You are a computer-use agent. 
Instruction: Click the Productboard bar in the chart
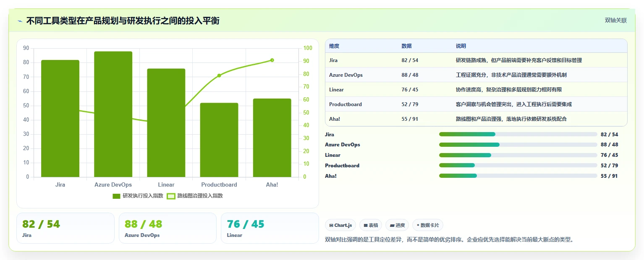pos(219,140)
